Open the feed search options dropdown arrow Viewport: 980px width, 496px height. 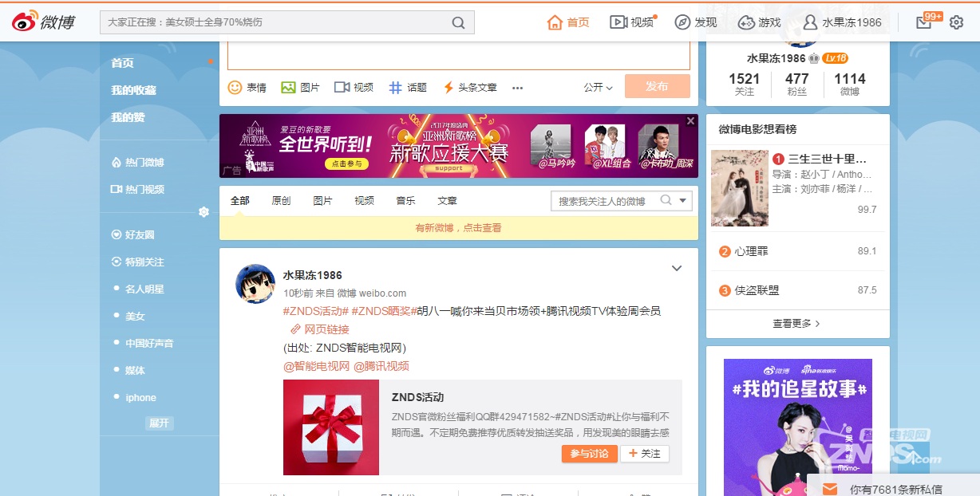pyautogui.click(x=683, y=201)
